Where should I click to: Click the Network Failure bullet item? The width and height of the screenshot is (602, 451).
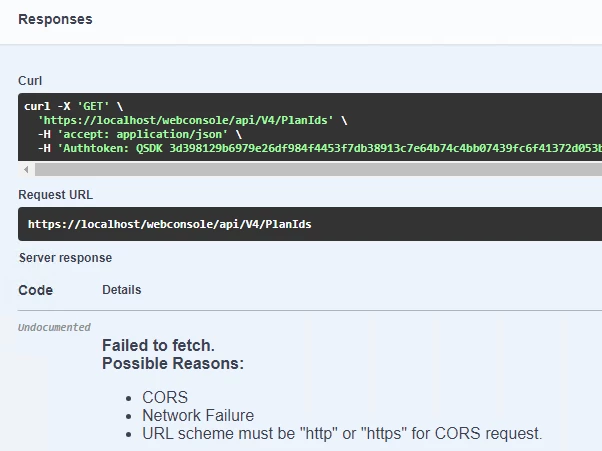[x=198, y=415]
